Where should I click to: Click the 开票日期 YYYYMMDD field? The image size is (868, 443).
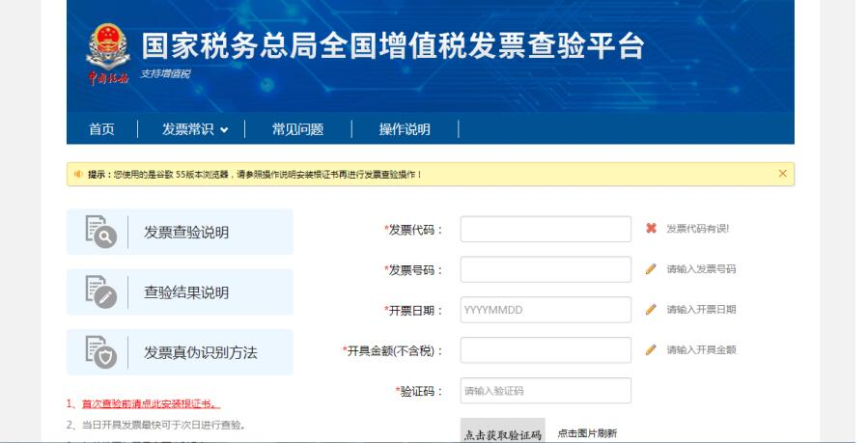pos(546,310)
